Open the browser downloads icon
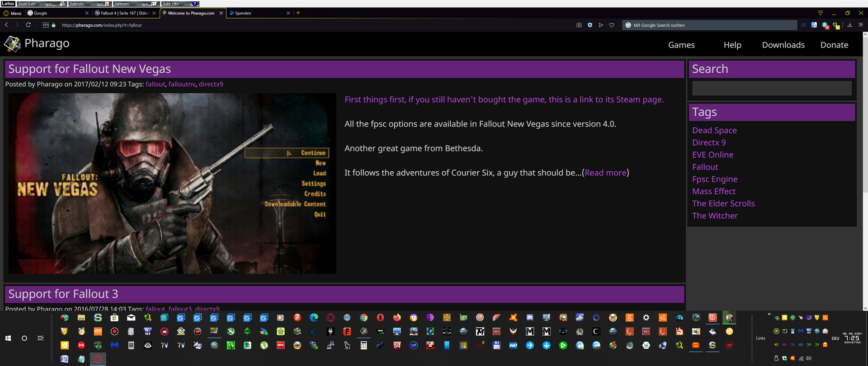Image resolution: width=868 pixels, height=366 pixels. click(850, 25)
